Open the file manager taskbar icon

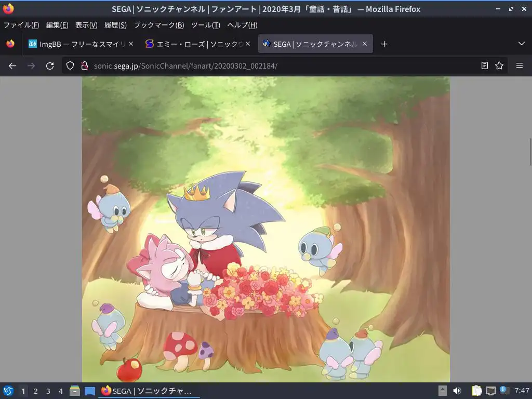[75, 391]
